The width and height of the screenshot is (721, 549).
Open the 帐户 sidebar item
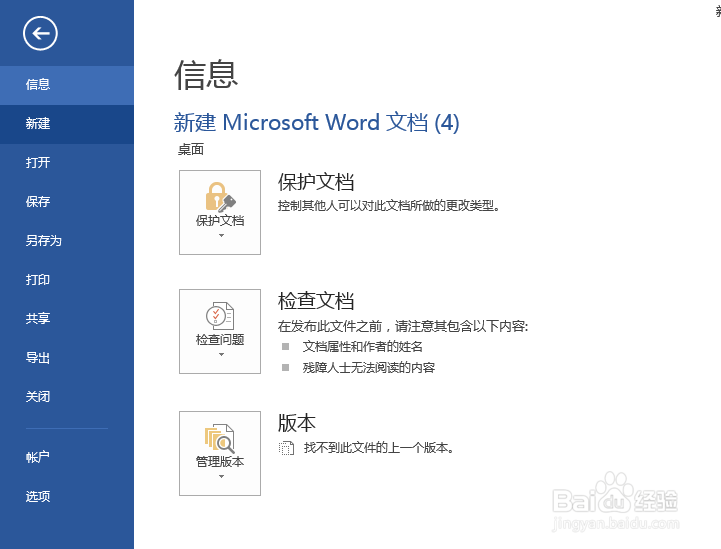click(x=67, y=458)
